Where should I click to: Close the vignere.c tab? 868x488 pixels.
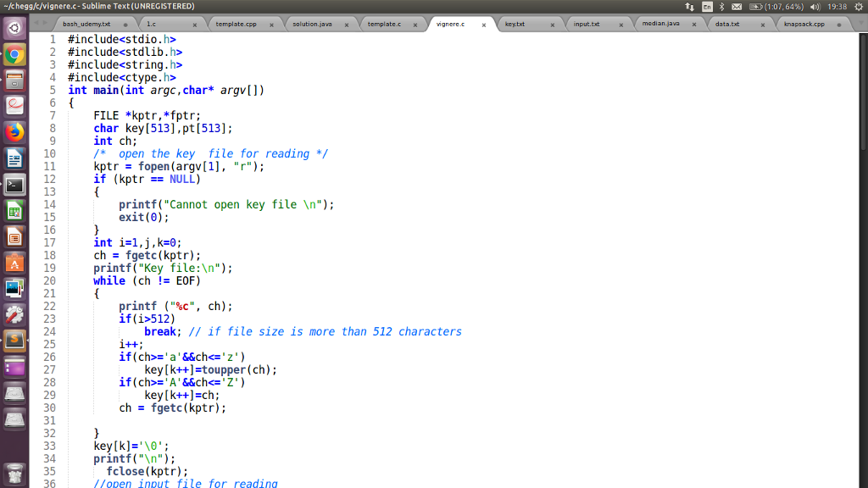(x=484, y=25)
